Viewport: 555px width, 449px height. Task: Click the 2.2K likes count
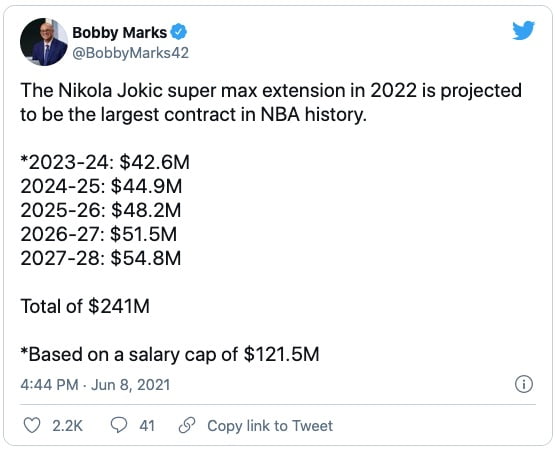[x=67, y=426]
